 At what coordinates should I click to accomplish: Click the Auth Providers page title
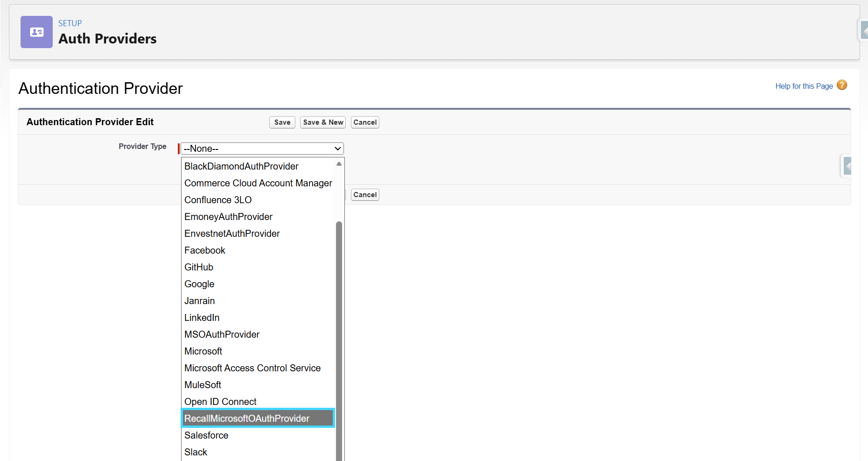pyautogui.click(x=107, y=39)
